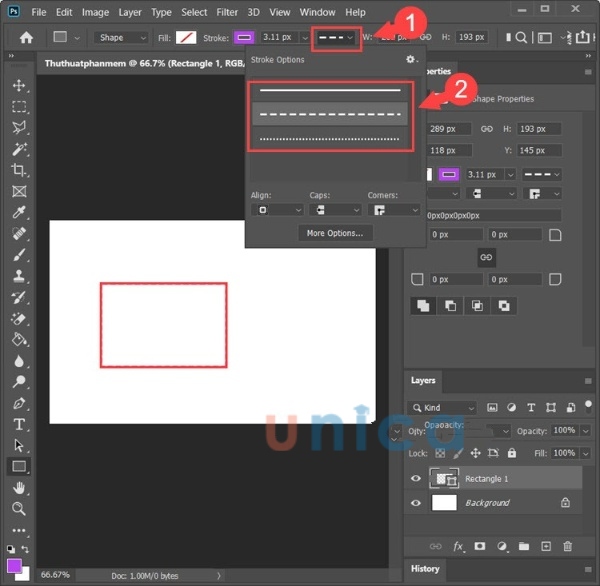
Task: Create a new layer from Layers panel
Action: coord(546,546)
